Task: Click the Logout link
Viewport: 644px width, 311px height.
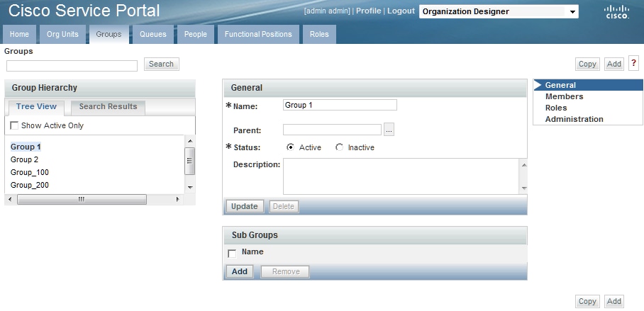Action: [401, 11]
